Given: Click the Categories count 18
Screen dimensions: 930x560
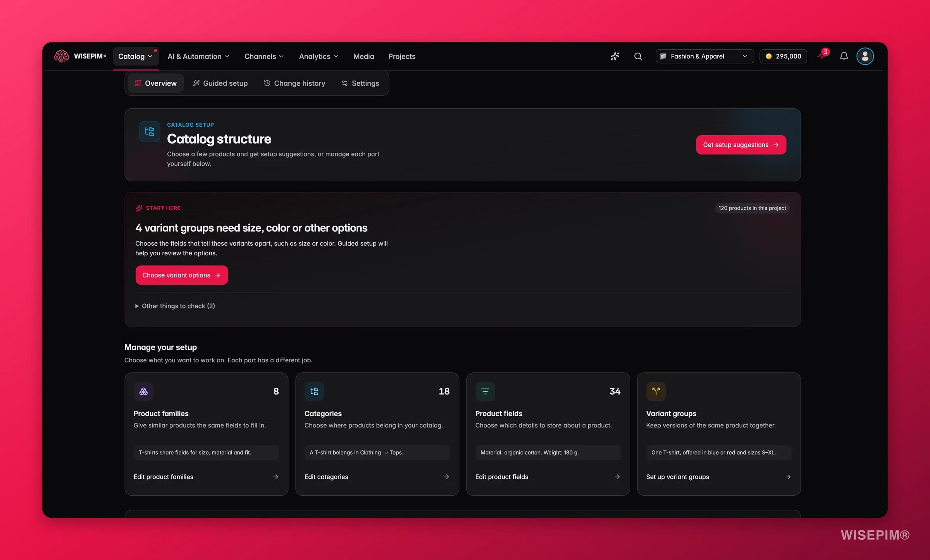Looking at the screenshot, I should coord(444,391).
